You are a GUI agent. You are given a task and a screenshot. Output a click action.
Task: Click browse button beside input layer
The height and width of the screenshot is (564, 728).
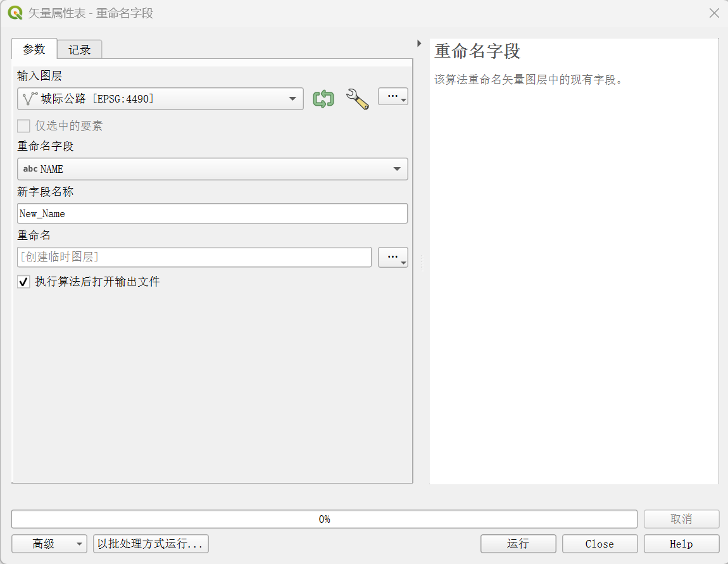tap(392, 96)
